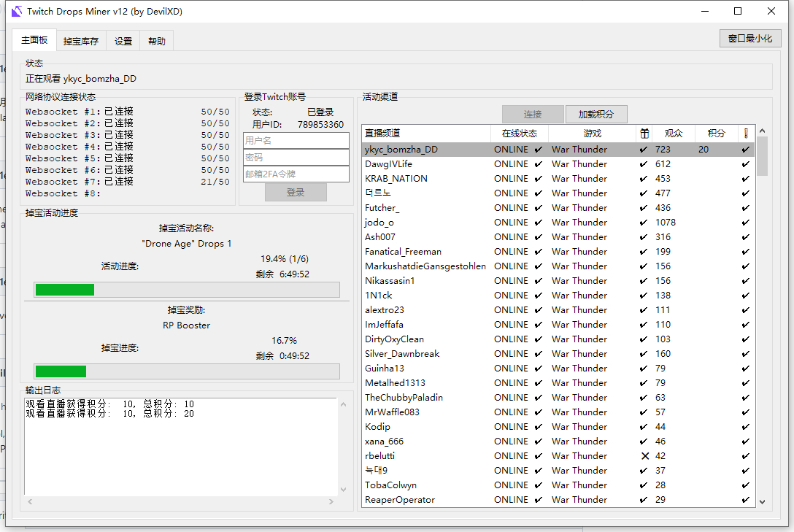This screenshot has width=794, height=532.
Task: Sort by the 游戏 column header
Action: click(x=593, y=134)
